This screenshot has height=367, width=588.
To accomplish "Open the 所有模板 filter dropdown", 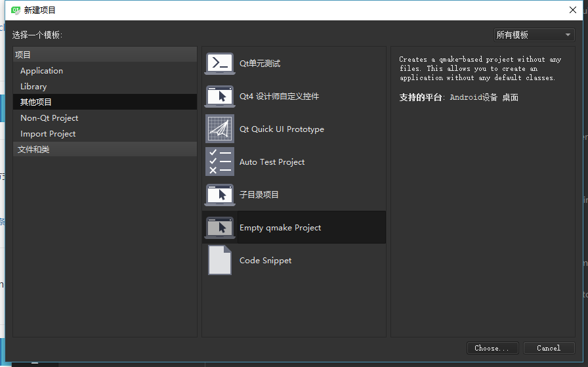I will tap(534, 35).
